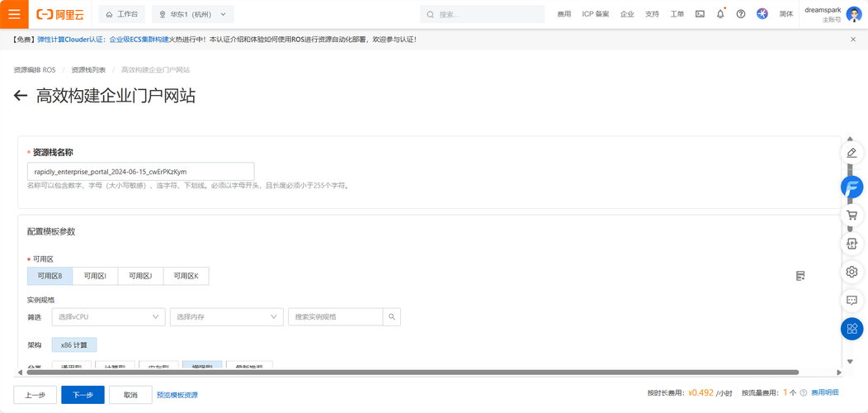
Task: Click the list-add icon right of 可用区 row
Action: point(800,276)
